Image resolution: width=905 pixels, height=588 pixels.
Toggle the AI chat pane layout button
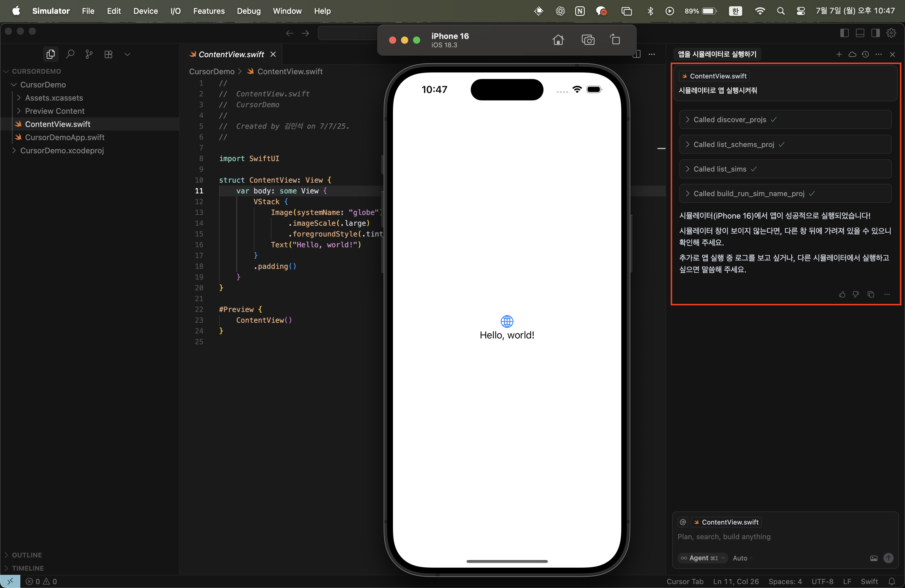875,33
